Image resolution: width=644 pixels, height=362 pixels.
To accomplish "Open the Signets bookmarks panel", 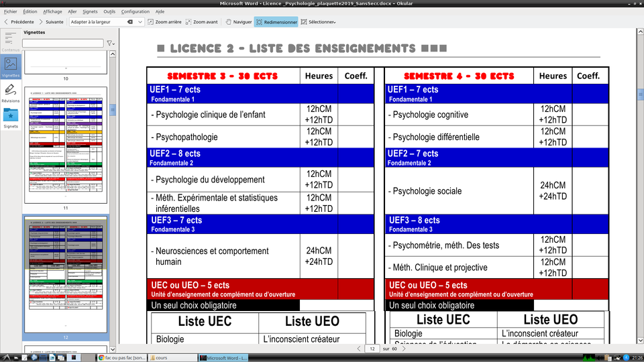I will (x=10, y=118).
